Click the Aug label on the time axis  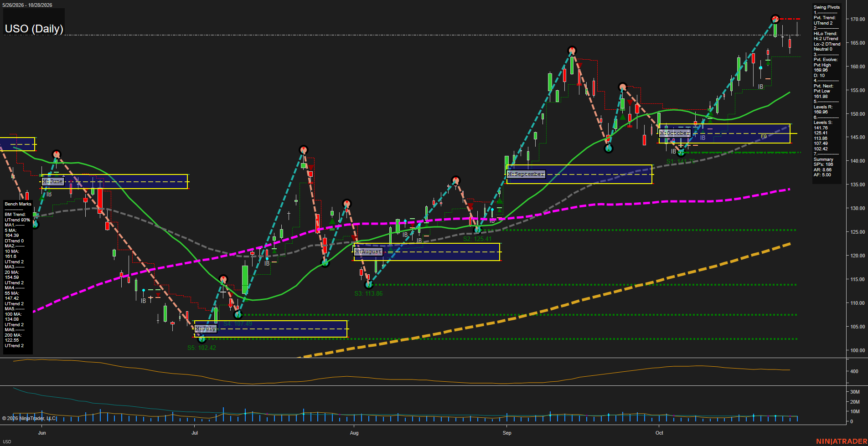(x=354, y=433)
